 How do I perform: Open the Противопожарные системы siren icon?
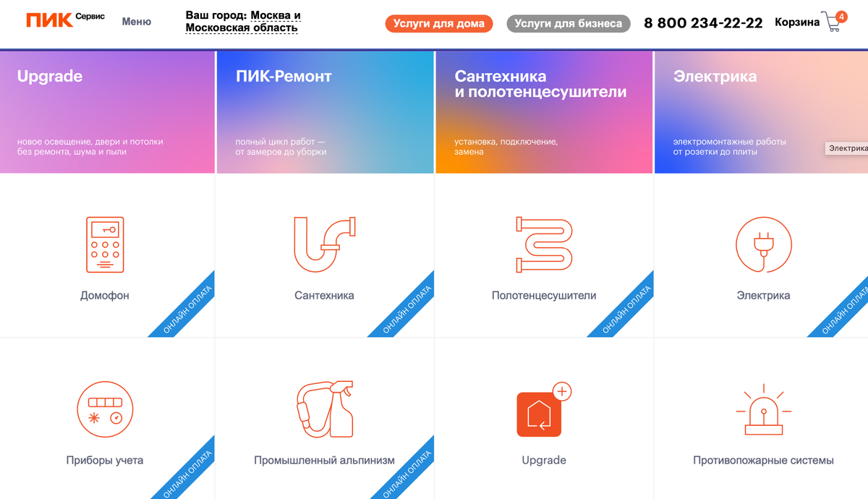[763, 411]
